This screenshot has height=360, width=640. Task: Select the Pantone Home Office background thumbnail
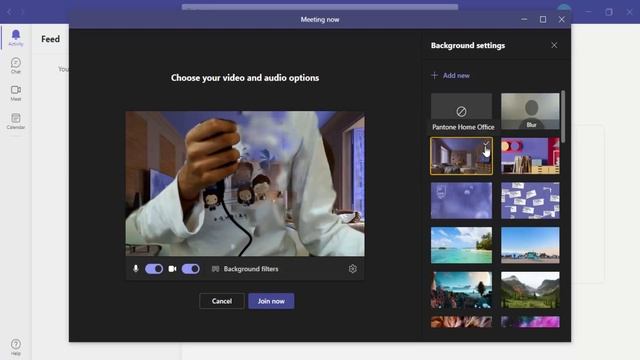461,156
